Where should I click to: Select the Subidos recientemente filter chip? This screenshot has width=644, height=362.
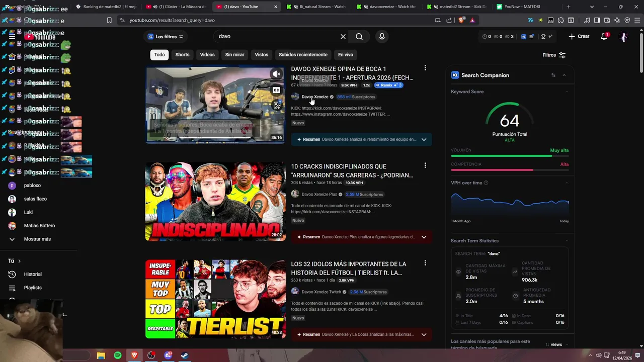[303, 55]
